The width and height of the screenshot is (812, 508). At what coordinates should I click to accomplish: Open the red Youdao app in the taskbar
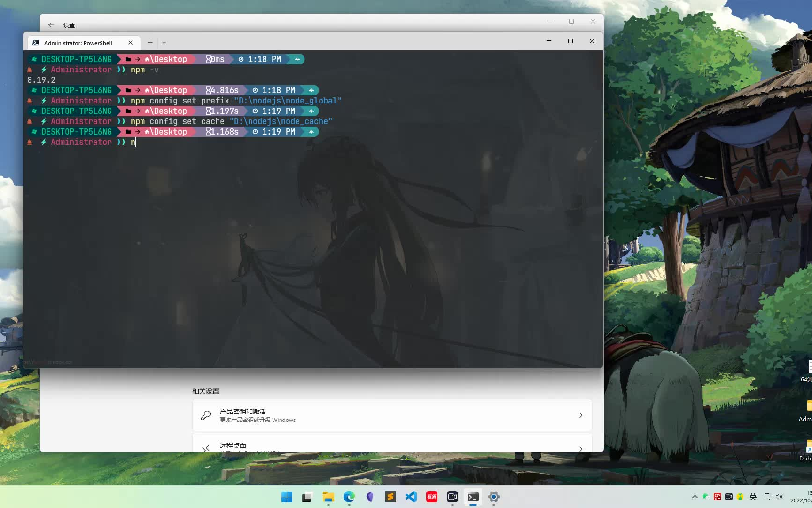tap(432, 497)
